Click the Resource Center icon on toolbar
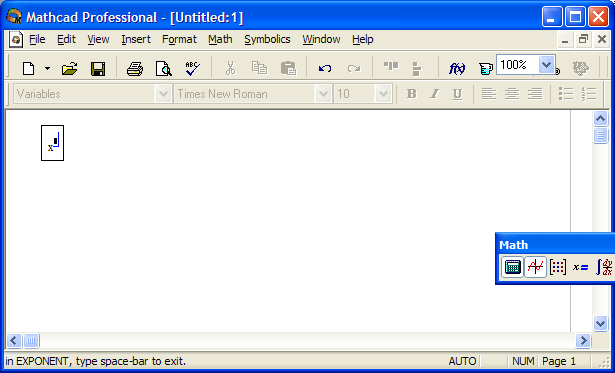 click(580, 69)
